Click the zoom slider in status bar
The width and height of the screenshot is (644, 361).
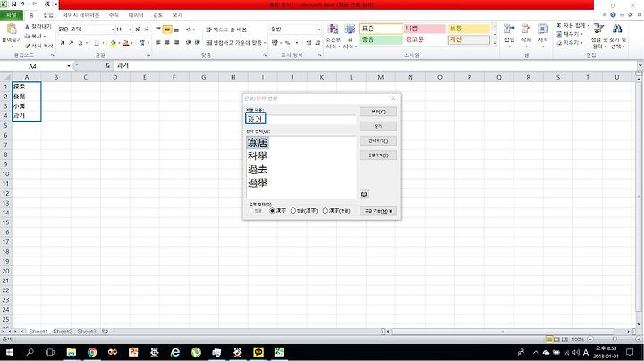[614, 340]
